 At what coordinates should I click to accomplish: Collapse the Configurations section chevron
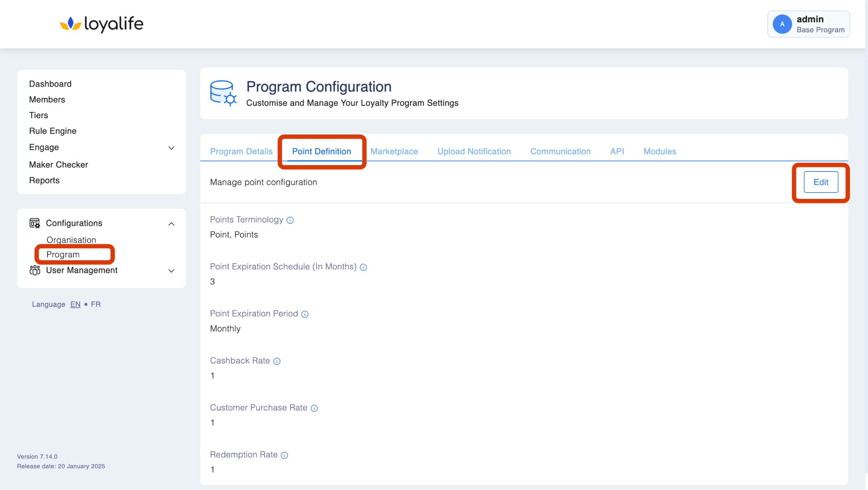pos(171,224)
